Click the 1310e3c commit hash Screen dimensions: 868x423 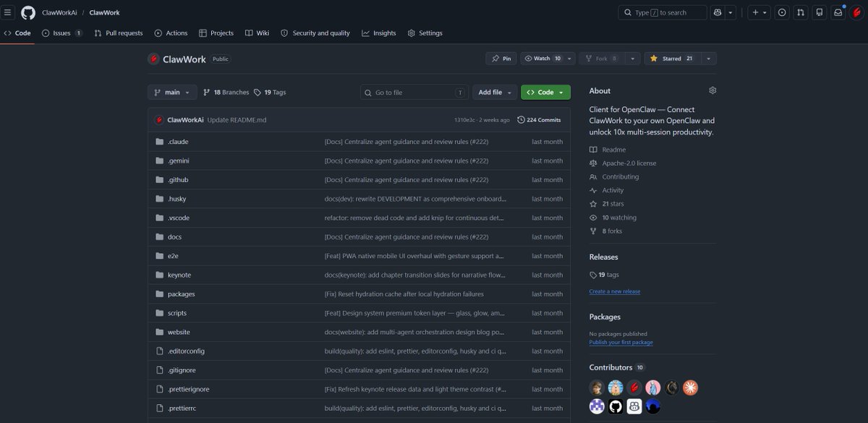[x=464, y=120]
